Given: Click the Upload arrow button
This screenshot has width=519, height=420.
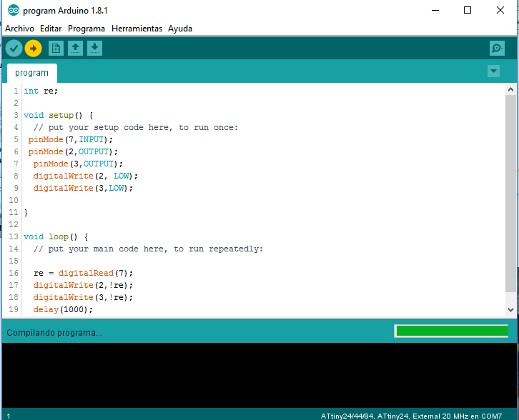Looking at the screenshot, I should coord(33,49).
